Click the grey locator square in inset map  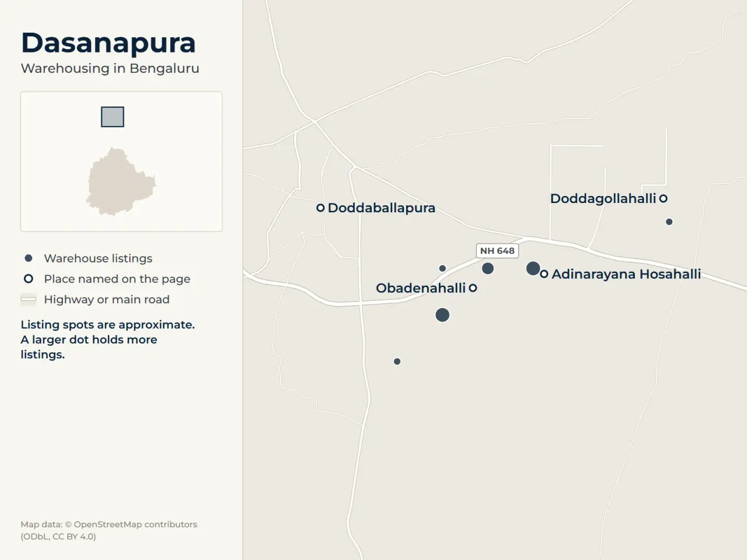click(113, 117)
